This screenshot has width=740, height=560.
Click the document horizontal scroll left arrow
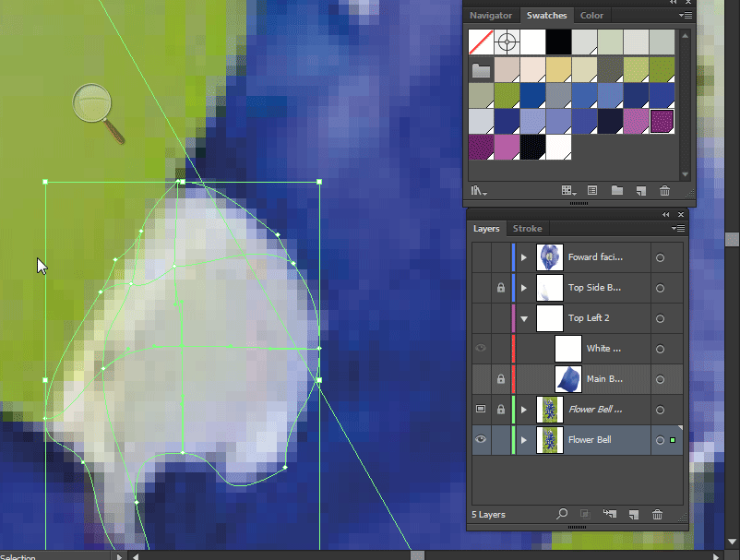136,556
